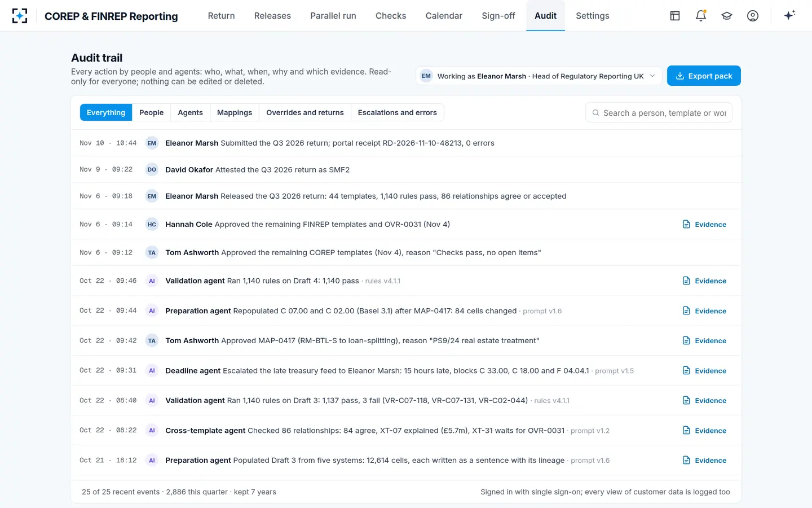Filter the audit trail to Agents

click(x=190, y=112)
